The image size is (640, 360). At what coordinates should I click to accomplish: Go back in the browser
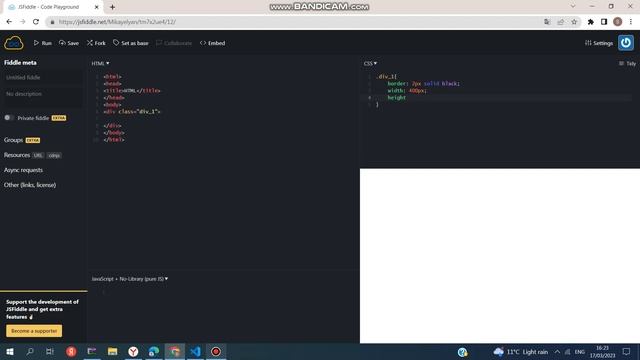(x=9, y=22)
